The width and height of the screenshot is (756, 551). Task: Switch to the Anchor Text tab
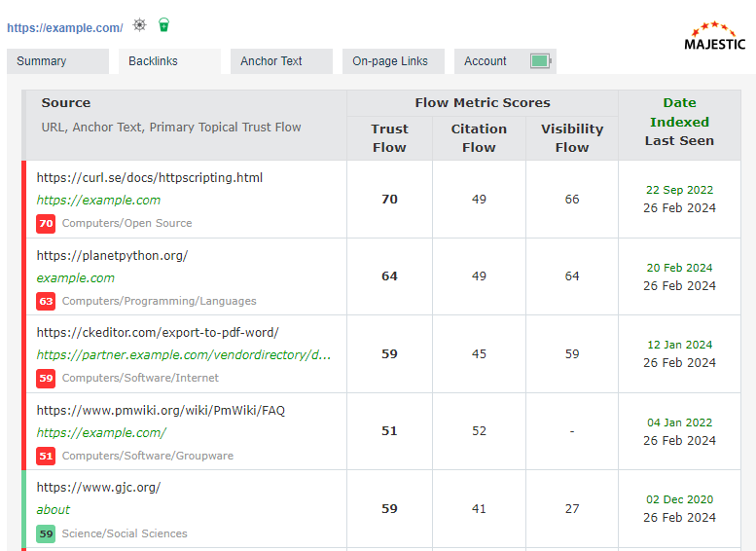pyautogui.click(x=271, y=61)
